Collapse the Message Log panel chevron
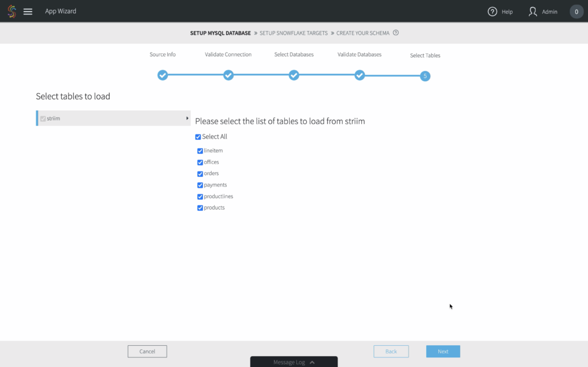588x367 pixels. pyautogui.click(x=312, y=362)
